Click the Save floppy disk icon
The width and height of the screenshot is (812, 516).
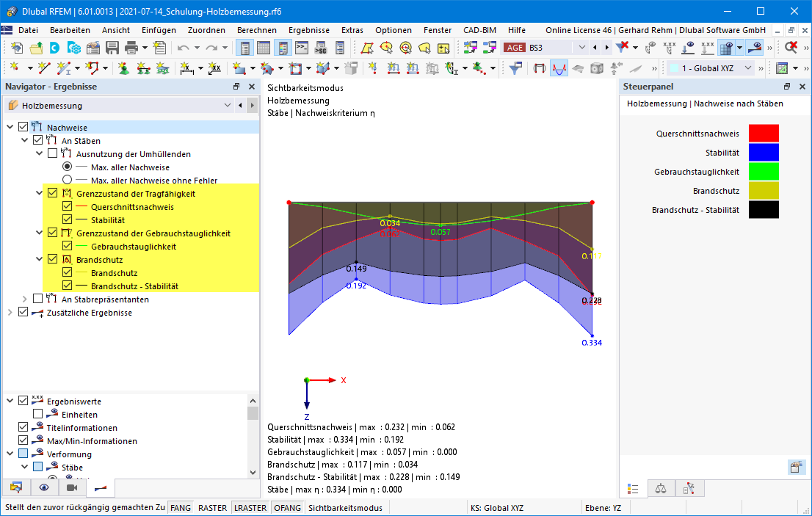tap(112, 48)
